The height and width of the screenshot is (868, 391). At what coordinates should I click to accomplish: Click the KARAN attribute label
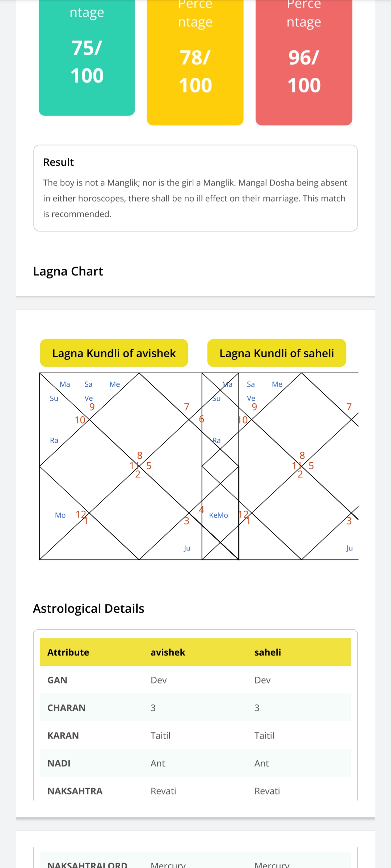pyautogui.click(x=63, y=736)
